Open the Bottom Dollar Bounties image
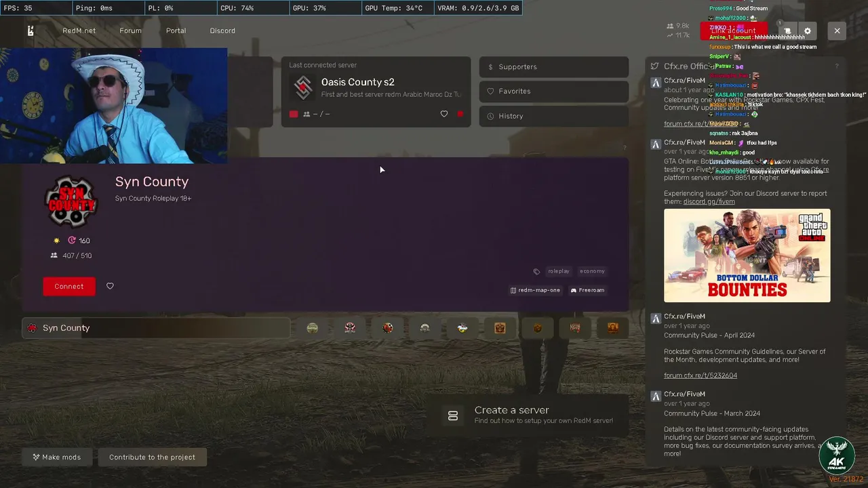The image size is (868, 488). pyautogui.click(x=747, y=256)
